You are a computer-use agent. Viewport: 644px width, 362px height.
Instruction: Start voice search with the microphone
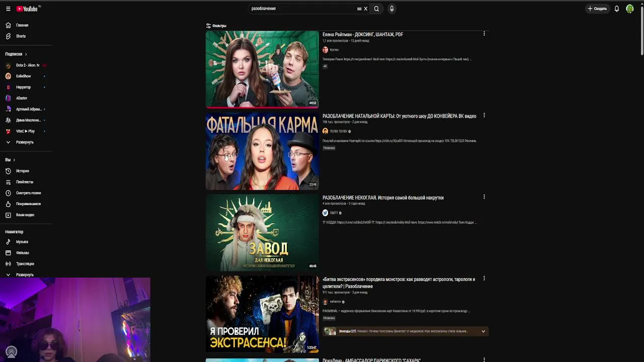(391, 9)
